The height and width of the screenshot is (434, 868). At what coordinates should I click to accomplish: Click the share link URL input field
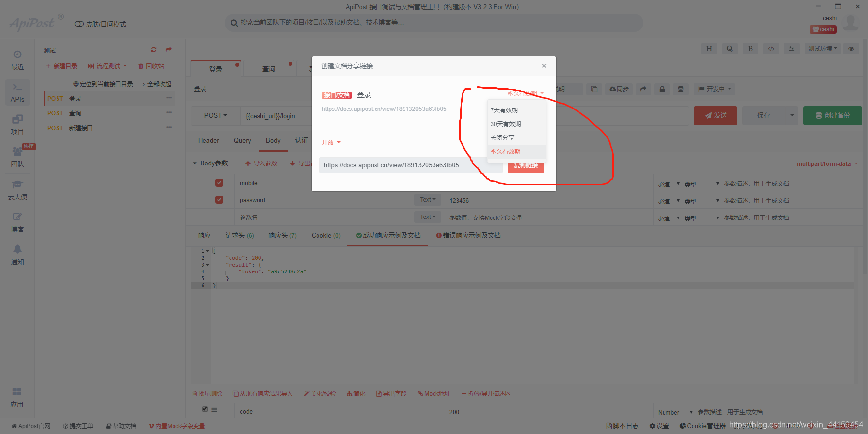coord(411,165)
